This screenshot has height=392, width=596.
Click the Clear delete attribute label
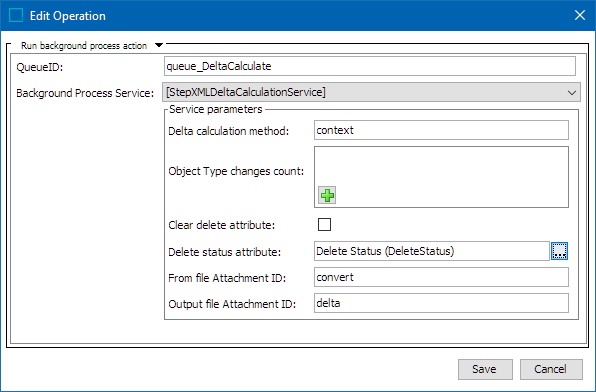(x=221, y=225)
